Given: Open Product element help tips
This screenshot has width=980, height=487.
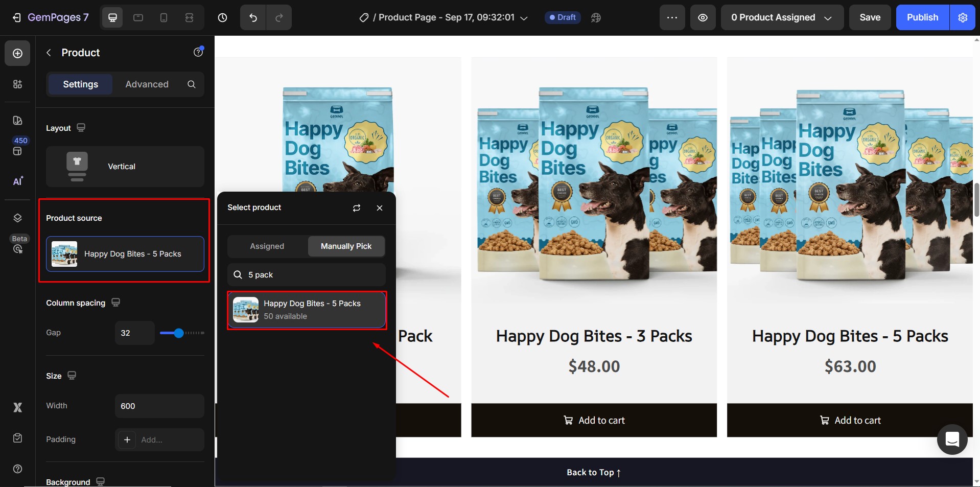Looking at the screenshot, I should click(x=198, y=52).
